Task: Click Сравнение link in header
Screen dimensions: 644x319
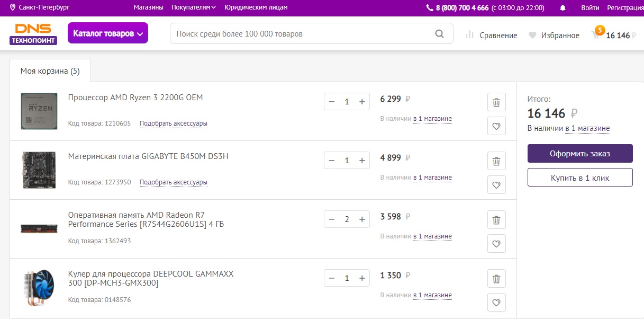Action: point(498,36)
